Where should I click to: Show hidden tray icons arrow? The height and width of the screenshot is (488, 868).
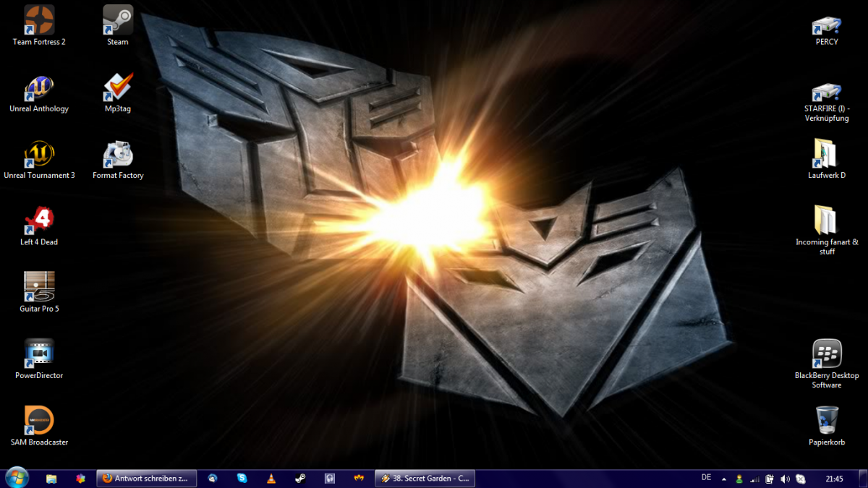click(x=724, y=479)
